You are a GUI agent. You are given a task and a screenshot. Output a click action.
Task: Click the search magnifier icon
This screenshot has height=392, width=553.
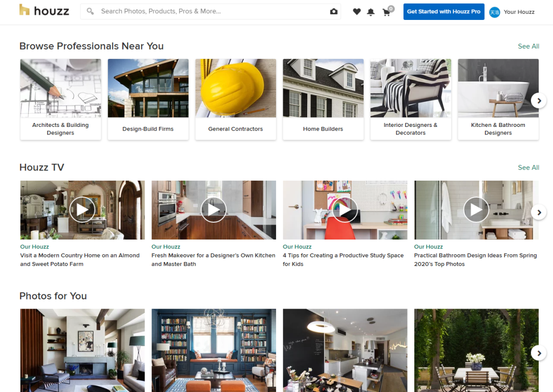pyautogui.click(x=90, y=11)
